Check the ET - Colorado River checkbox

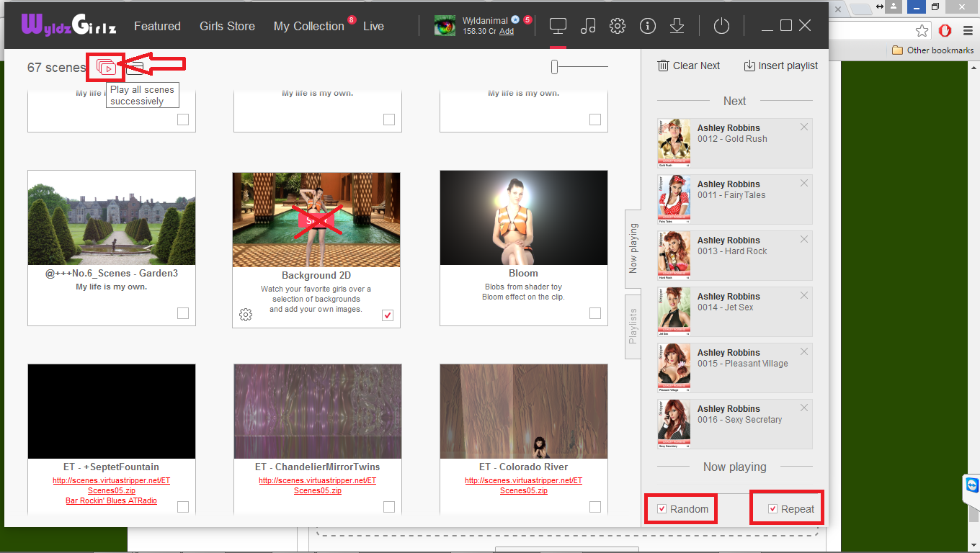click(595, 507)
